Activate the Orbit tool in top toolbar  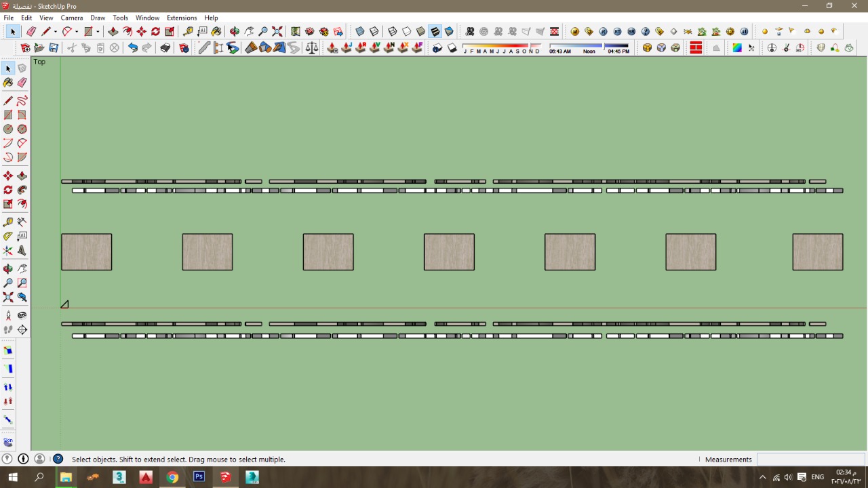pos(235,32)
